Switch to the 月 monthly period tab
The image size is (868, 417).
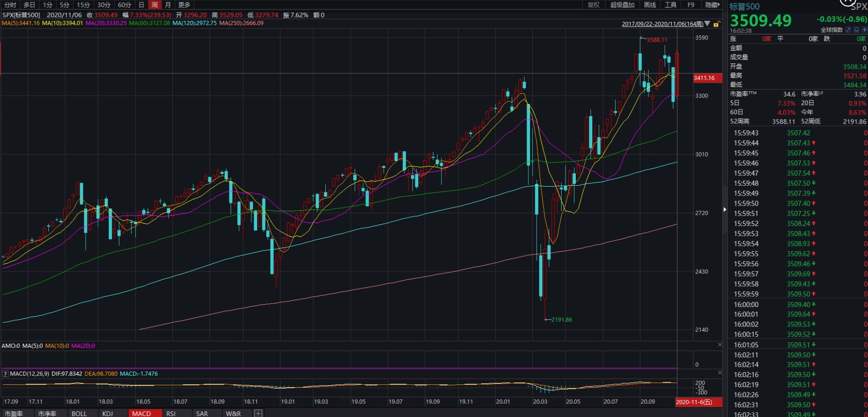168,5
